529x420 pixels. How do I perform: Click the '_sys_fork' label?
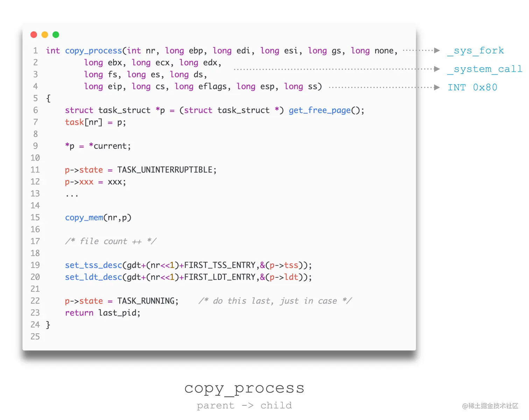[x=476, y=51]
